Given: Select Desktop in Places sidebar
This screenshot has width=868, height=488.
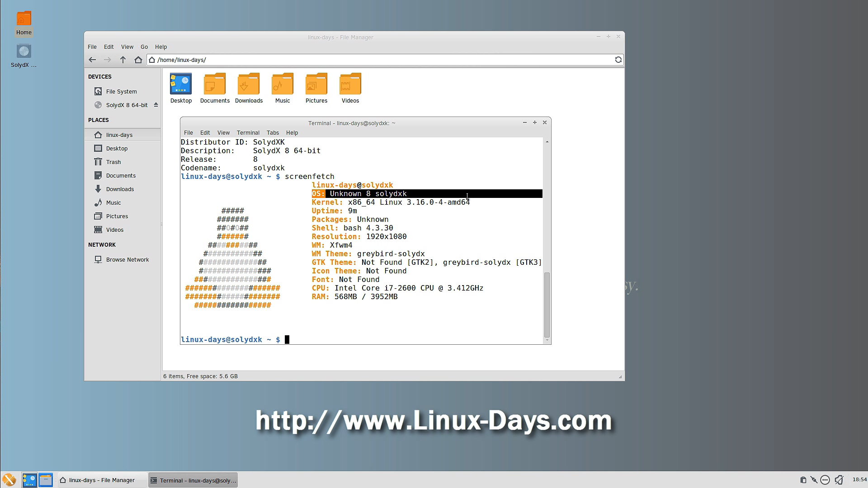Looking at the screenshot, I should click(122, 148).
